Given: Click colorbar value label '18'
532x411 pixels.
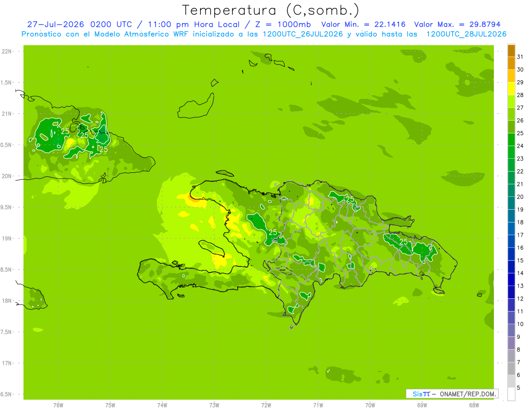Looking at the screenshot, I should click(520, 222).
